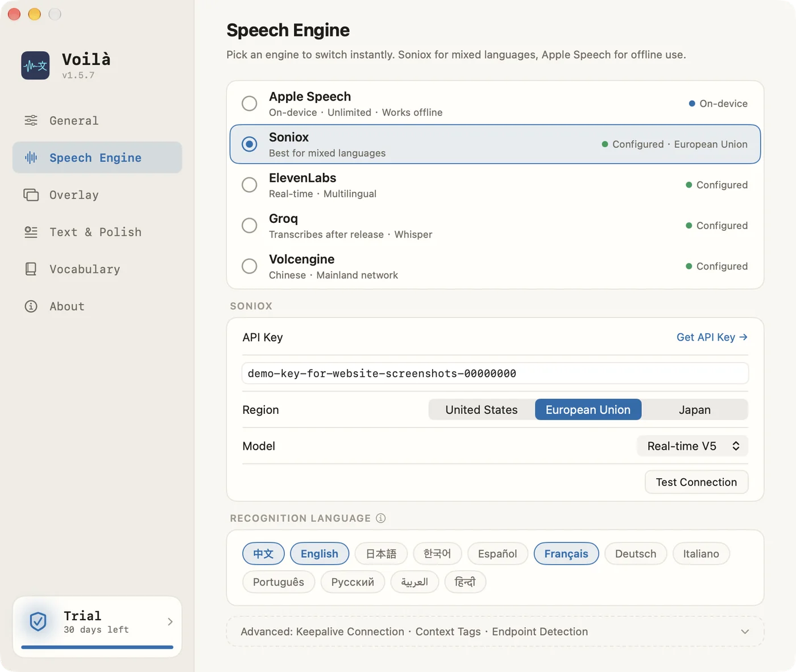Enable the हिन्दी language chip
Screen dimensions: 796x672
pyautogui.click(x=465, y=582)
